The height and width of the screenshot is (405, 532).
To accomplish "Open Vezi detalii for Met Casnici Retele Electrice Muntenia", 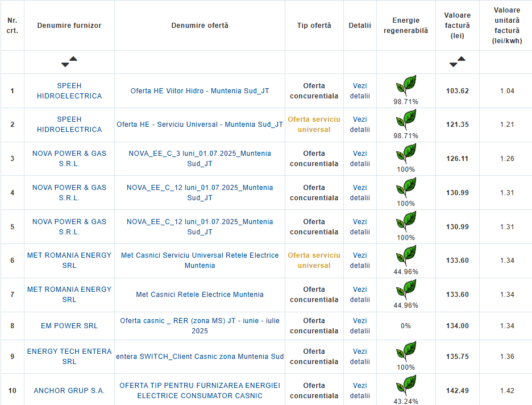I will click(x=360, y=294).
